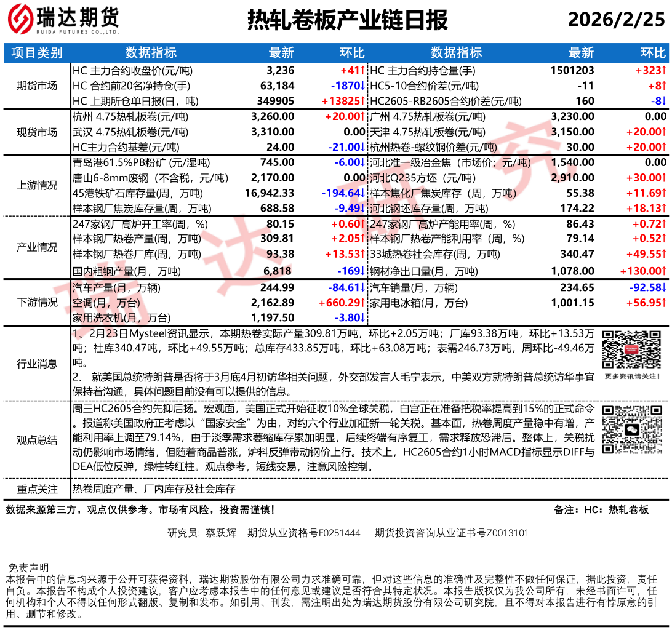Click the 空调 change value +660.29
672x630 pixels.
click(x=342, y=303)
